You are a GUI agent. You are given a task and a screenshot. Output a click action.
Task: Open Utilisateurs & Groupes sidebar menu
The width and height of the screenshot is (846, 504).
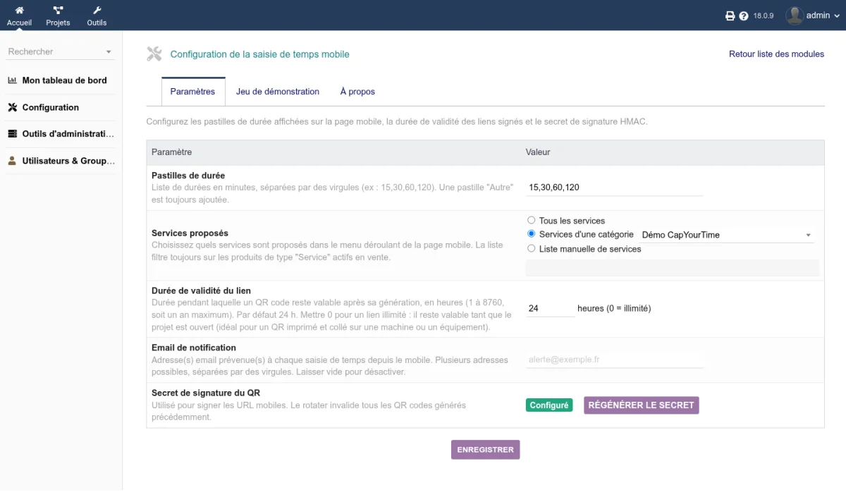68,161
